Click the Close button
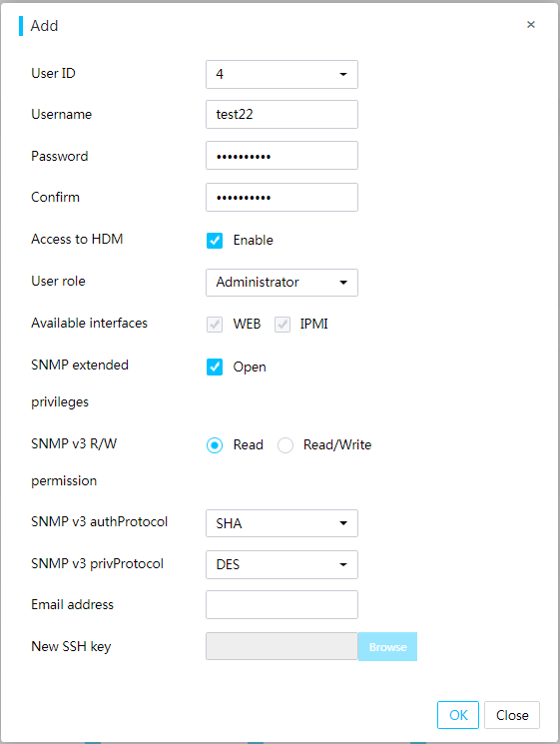The height and width of the screenshot is (744, 560). click(x=512, y=715)
